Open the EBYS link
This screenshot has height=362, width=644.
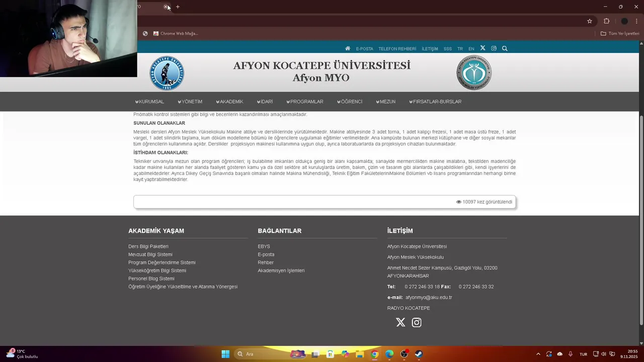[264, 246]
